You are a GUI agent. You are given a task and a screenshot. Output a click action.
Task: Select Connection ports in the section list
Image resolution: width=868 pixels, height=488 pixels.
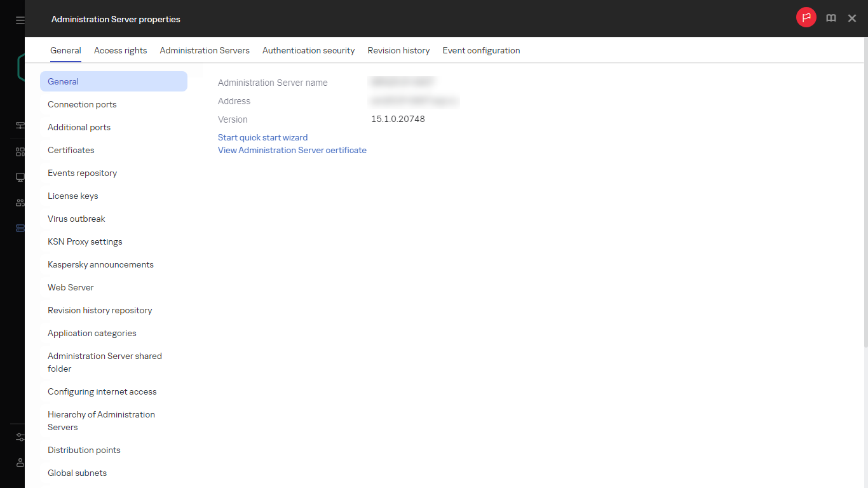click(x=82, y=104)
